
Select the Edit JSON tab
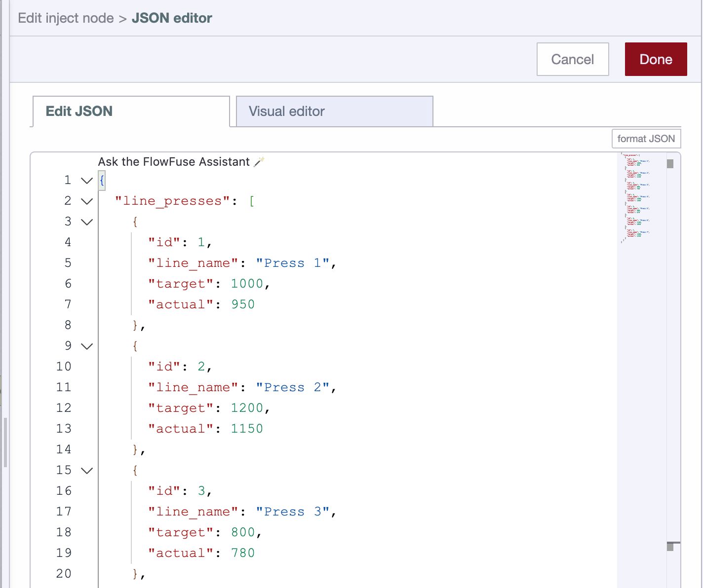pyautogui.click(x=78, y=111)
